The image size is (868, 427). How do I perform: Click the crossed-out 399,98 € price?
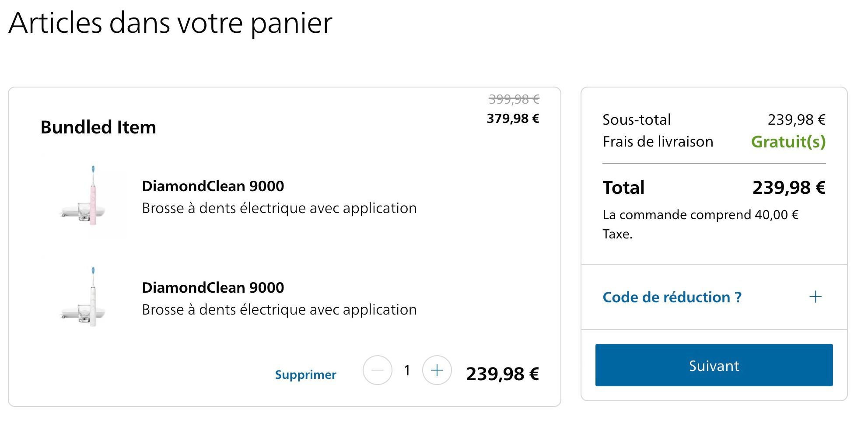514,99
